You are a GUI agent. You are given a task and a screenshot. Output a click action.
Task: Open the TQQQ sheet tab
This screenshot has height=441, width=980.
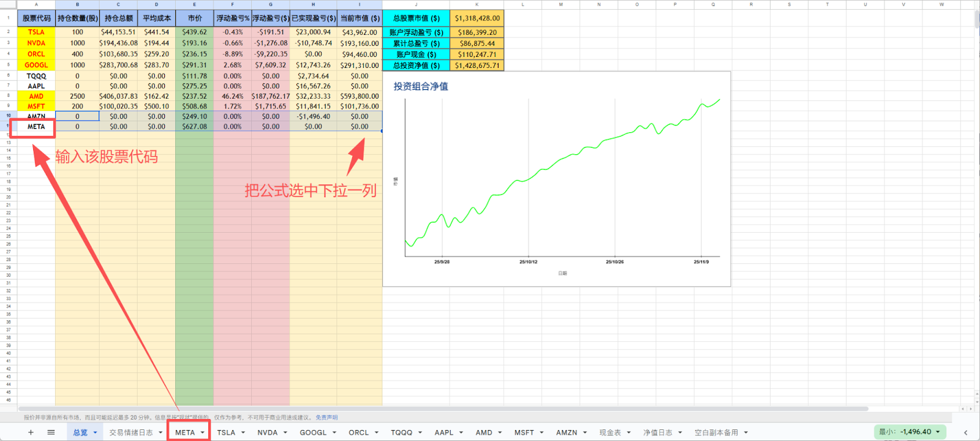(x=402, y=432)
